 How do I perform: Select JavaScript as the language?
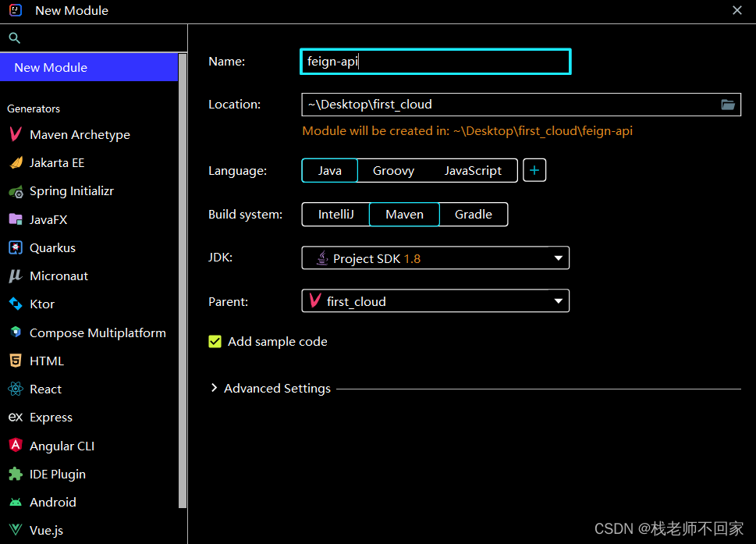click(473, 170)
